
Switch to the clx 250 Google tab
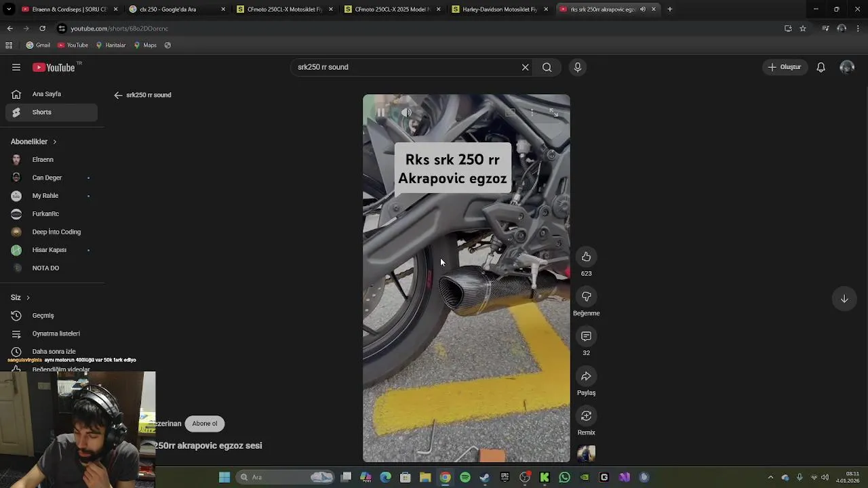click(x=176, y=9)
